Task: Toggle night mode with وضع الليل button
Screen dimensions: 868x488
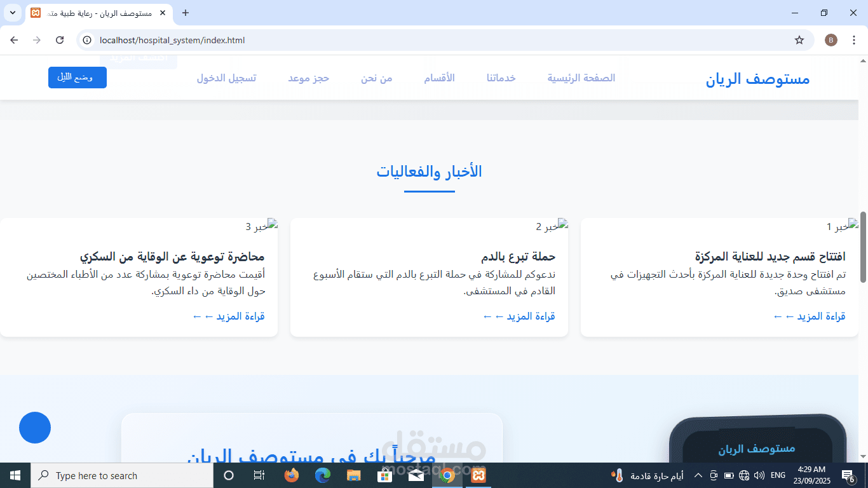Action: [78, 78]
